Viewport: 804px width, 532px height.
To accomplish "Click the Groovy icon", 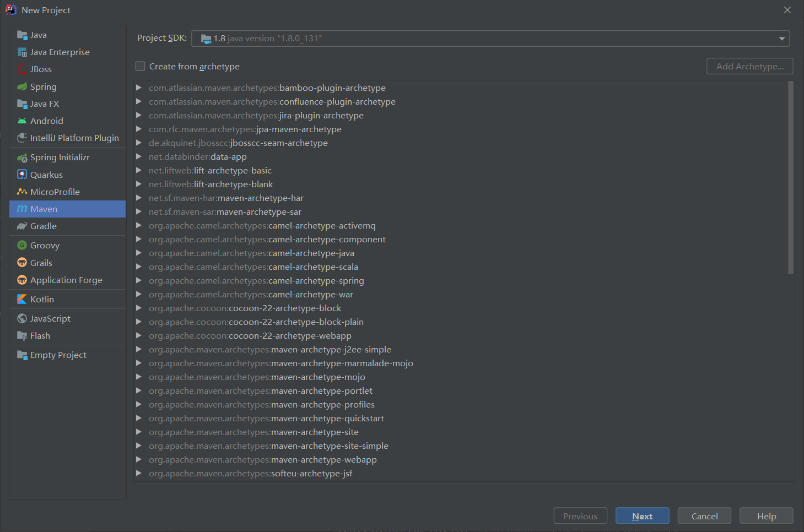I will (22, 246).
